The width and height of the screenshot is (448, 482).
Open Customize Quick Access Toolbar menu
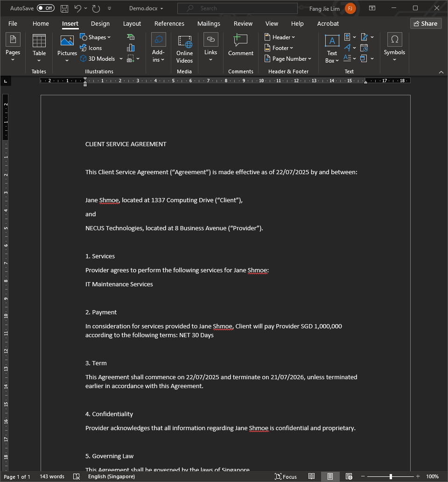coord(109,8)
